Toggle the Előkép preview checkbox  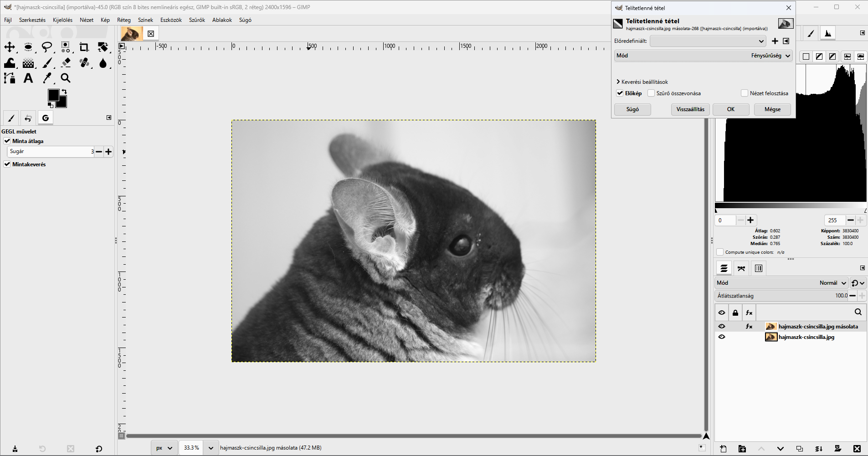[620, 93]
